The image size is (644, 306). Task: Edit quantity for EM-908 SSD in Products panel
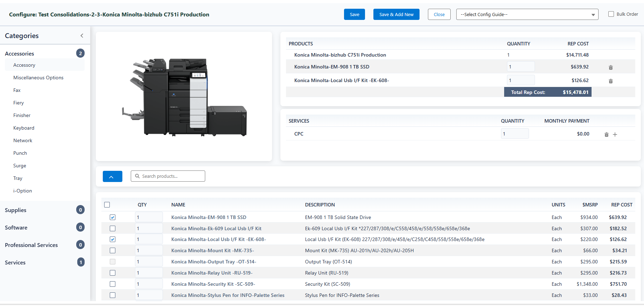(x=521, y=67)
